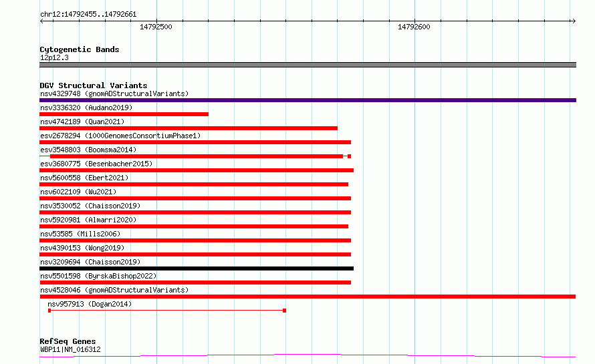This screenshot has height=364, width=595.
Task: Click the chr12:14792455..14792661 region label
Action: pyautogui.click(x=88, y=14)
